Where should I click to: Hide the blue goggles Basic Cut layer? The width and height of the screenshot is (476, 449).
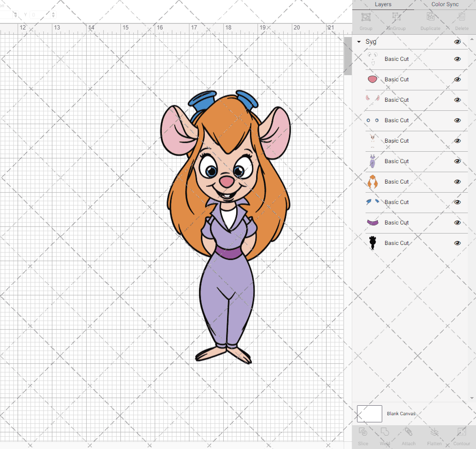[x=457, y=202]
